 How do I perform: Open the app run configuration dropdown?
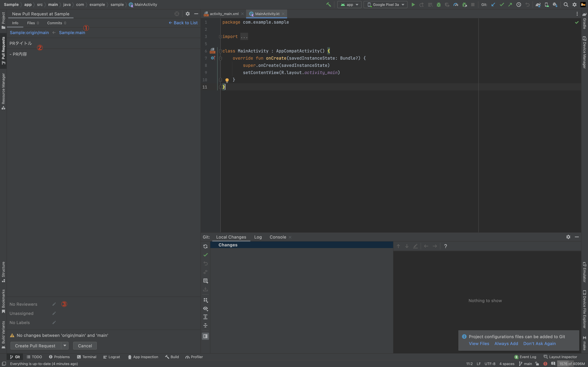349,5
